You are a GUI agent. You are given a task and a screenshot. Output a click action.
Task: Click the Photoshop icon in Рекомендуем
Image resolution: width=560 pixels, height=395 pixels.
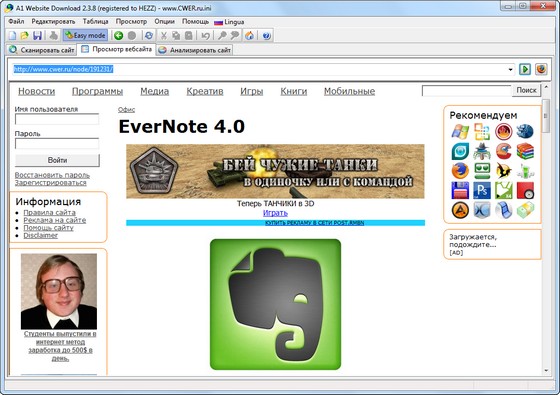[x=482, y=190]
